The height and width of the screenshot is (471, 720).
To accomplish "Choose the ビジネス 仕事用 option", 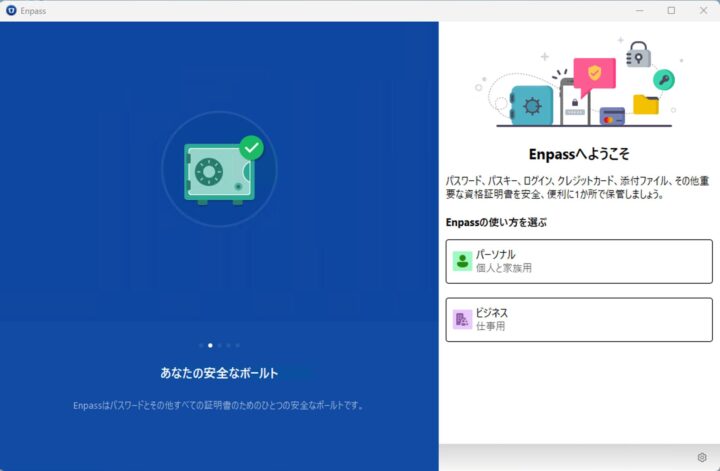I will (578, 319).
